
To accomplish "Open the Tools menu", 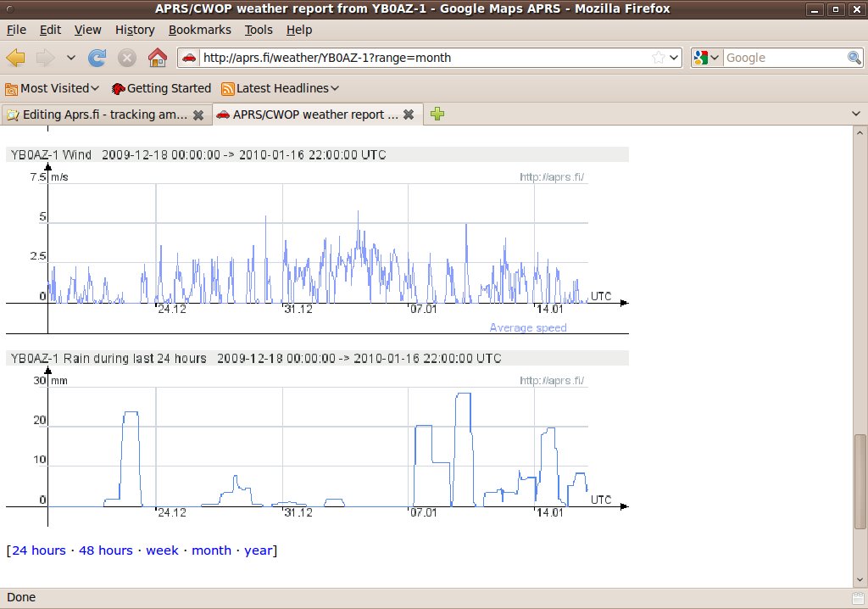I will pyautogui.click(x=259, y=30).
